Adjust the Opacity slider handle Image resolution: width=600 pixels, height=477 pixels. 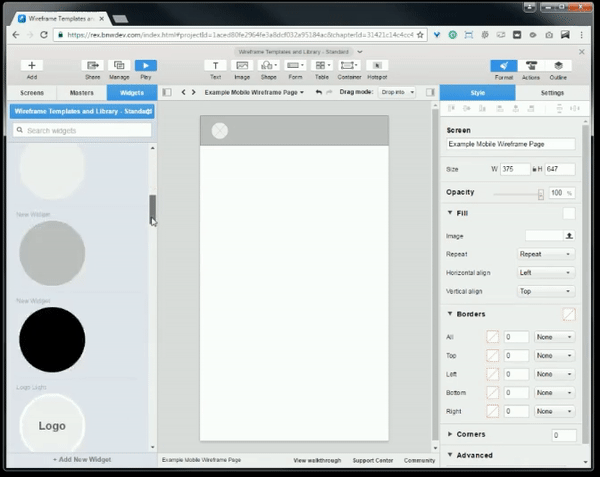click(x=540, y=194)
